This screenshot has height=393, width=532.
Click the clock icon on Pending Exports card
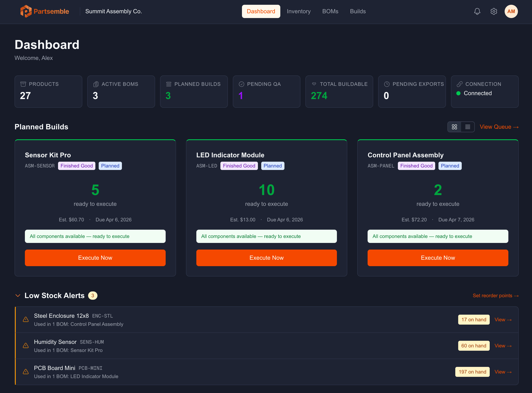point(387,84)
